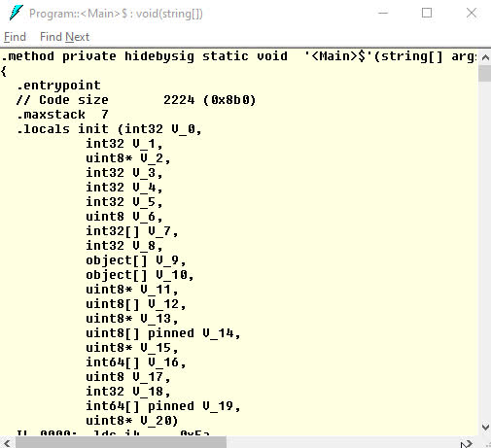Image resolution: width=491 pixels, height=448 pixels.
Task: Click the 'uint8* V_2,' local declaration
Action: (128, 158)
